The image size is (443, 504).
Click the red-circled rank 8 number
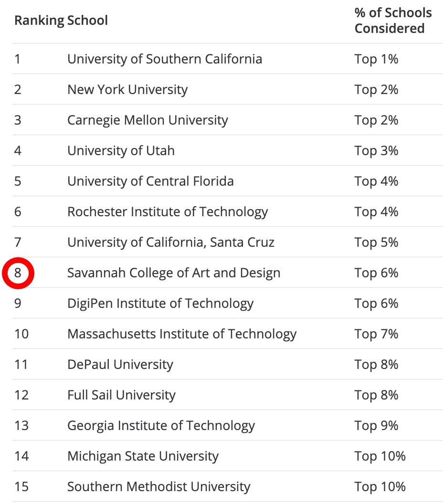coord(18,273)
